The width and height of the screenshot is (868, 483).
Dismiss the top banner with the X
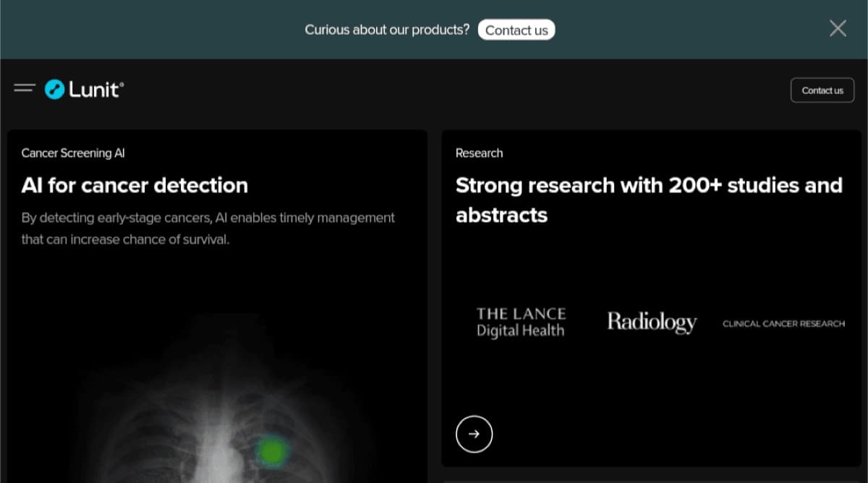(838, 29)
